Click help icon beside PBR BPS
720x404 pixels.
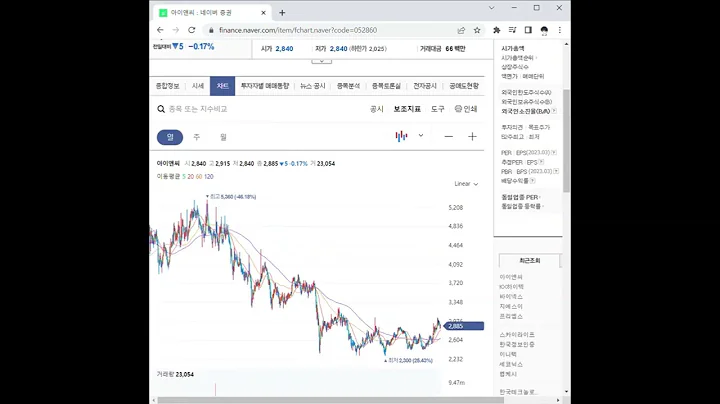point(556,171)
